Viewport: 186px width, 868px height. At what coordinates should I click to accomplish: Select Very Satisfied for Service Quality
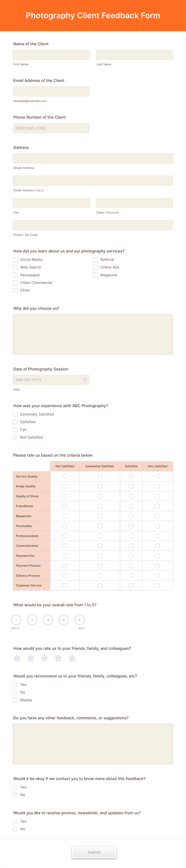click(x=157, y=476)
